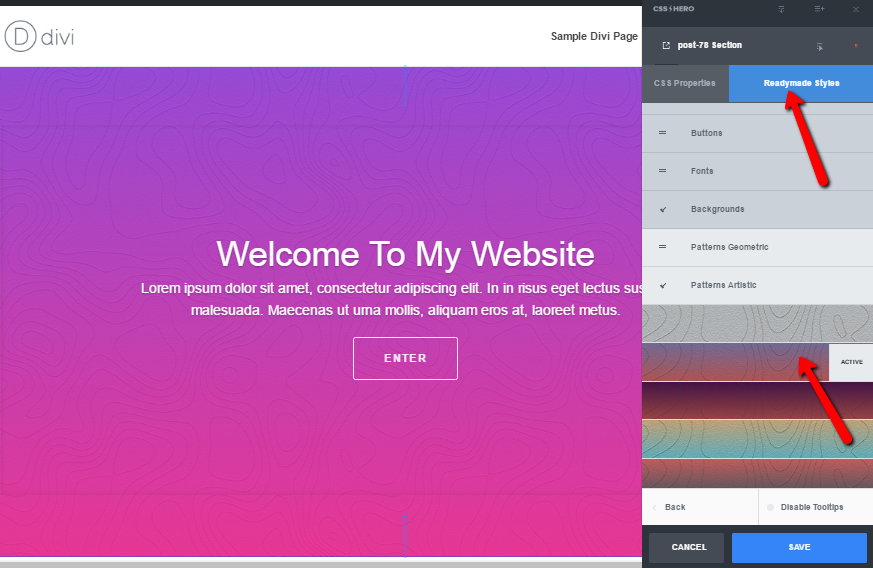Click the external-link icon beside post-78 Section

coord(666,45)
